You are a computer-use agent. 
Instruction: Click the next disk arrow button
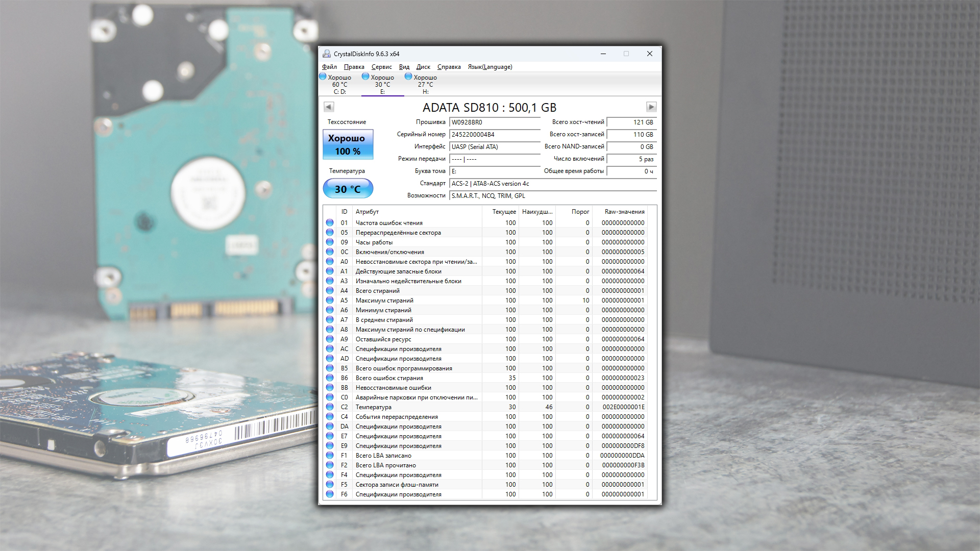tap(651, 107)
